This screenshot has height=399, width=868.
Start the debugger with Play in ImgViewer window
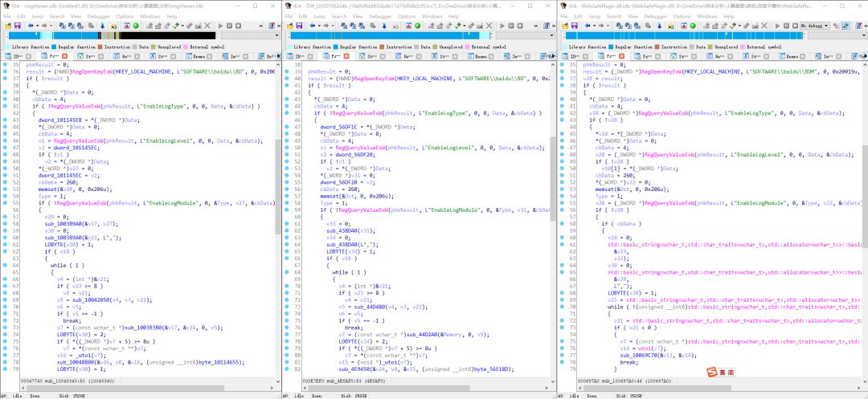click(x=220, y=26)
